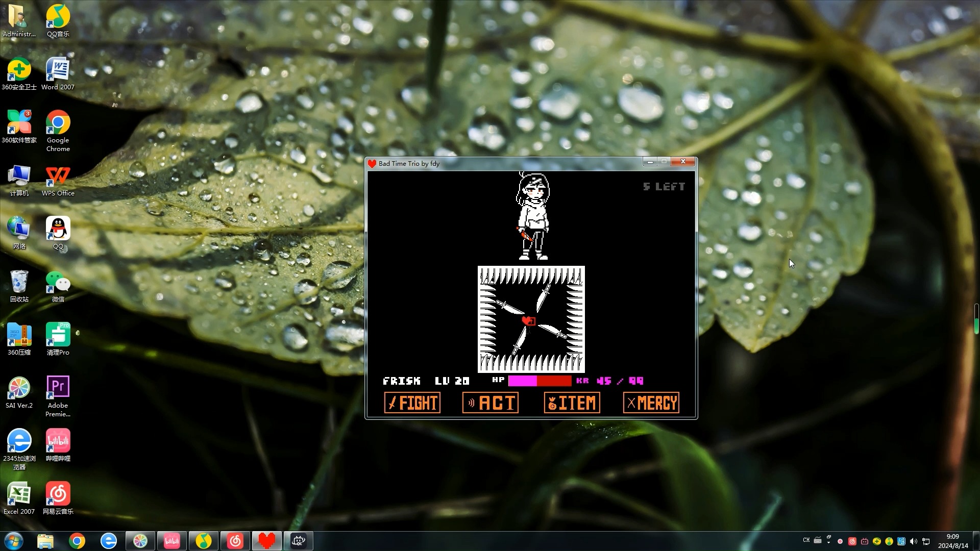The image size is (980, 551).
Task: Open the 360软件管家 desktop icon
Action: 19,127
